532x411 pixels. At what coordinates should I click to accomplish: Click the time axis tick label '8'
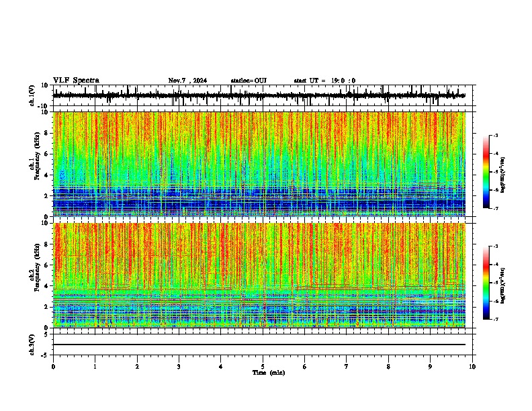pos(388,367)
